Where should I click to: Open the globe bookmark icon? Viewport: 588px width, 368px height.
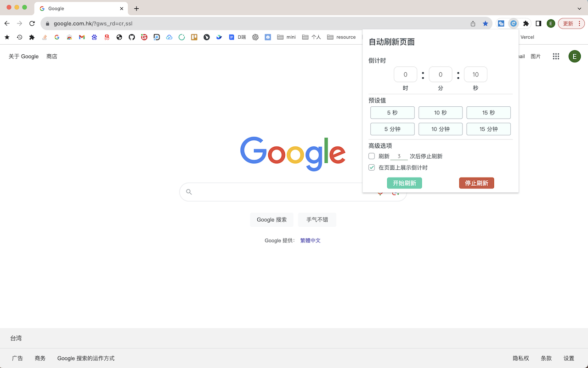pyautogui.click(x=119, y=37)
